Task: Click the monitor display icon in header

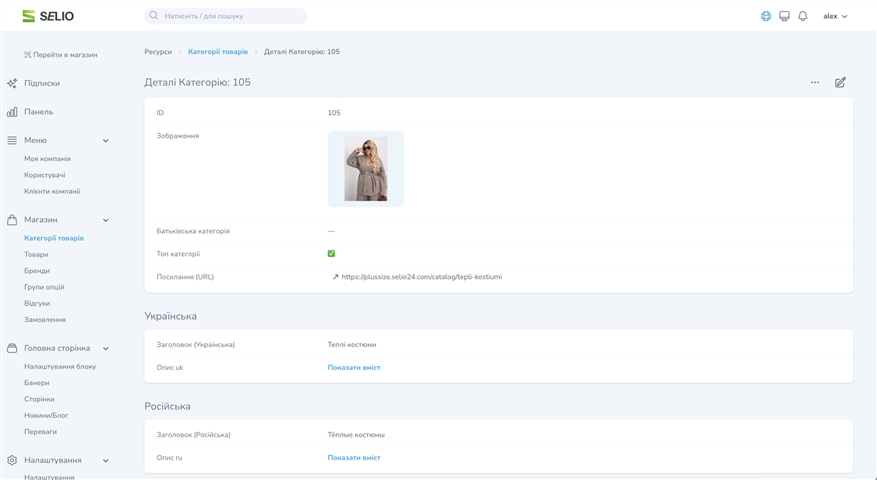Action: click(784, 16)
